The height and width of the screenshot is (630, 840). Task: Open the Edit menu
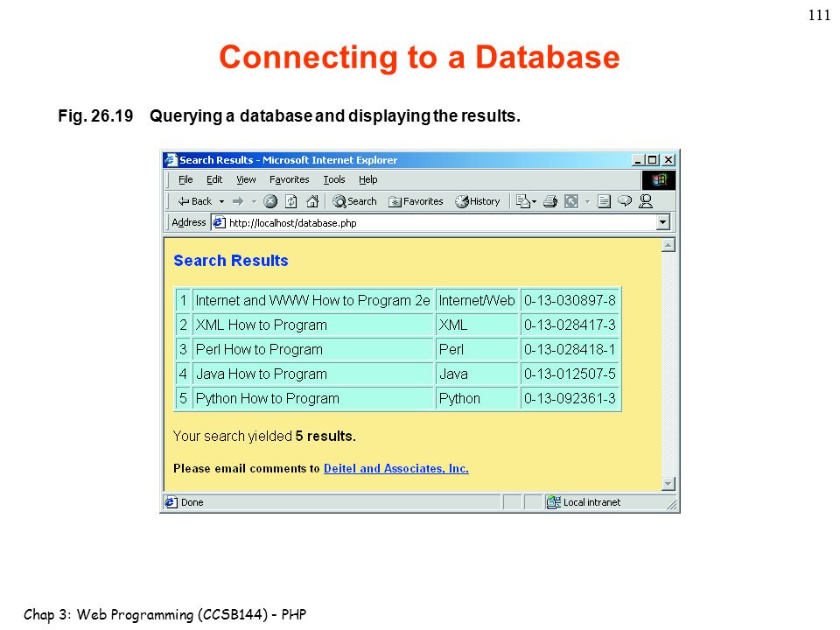(x=214, y=179)
